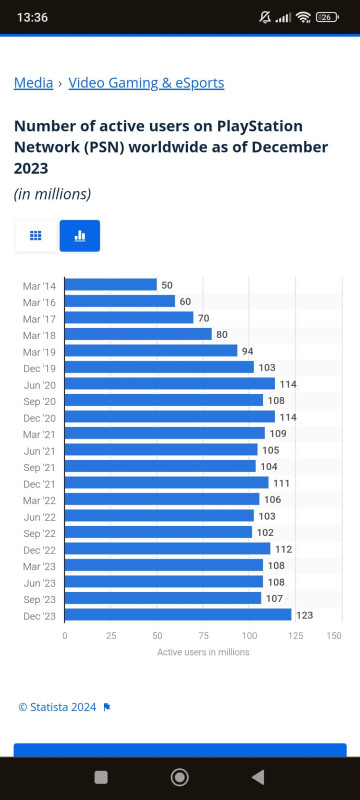Click the © Statista 2024 link
The width and height of the screenshot is (360, 800).
point(57,707)
